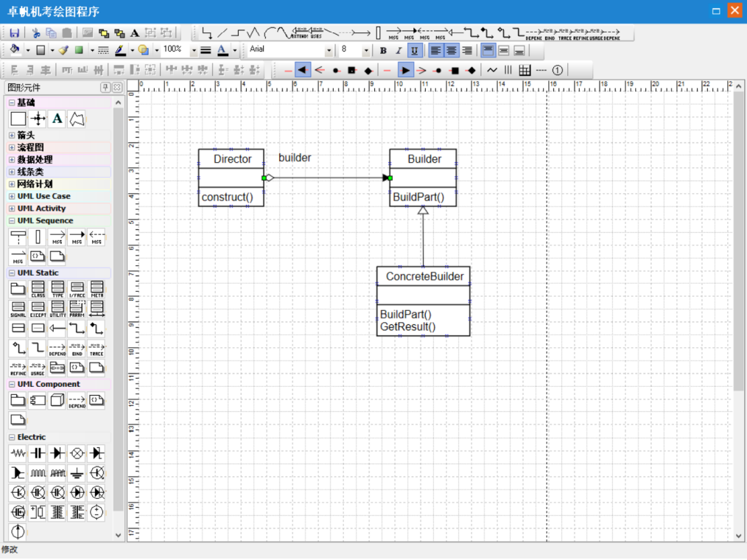The width and height of the screenshot is (747, 560).
Task: Toggle center text alignment
Action: [451, 50]
